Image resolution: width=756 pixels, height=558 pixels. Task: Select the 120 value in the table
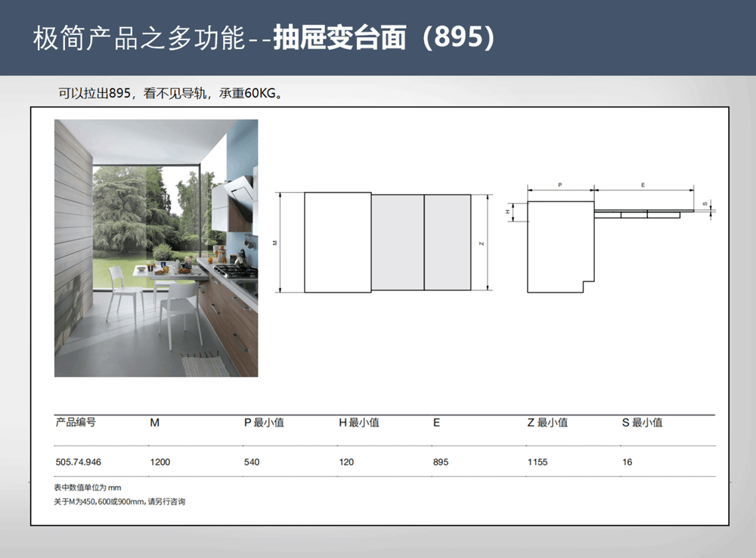click(x=345, y=462)
